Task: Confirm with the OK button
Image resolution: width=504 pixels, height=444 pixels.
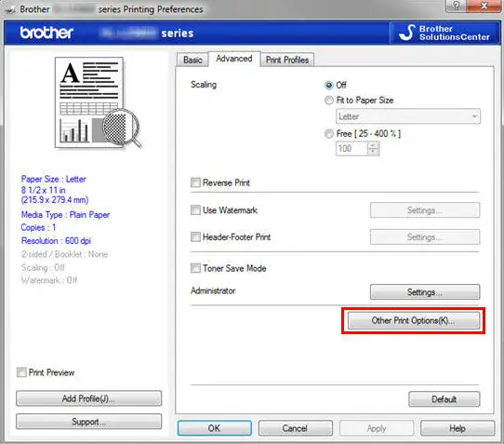Action: click(215, 428)
